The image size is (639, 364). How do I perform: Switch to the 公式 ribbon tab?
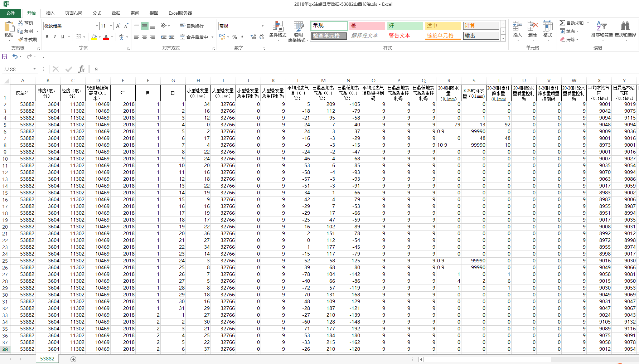click(97, 13)
